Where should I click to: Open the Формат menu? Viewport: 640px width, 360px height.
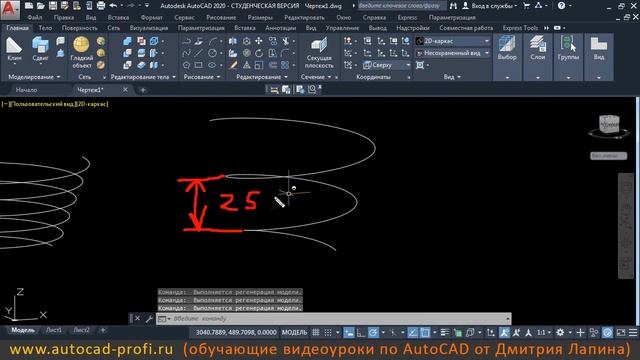pyautogui.click(x=151, y=18)
